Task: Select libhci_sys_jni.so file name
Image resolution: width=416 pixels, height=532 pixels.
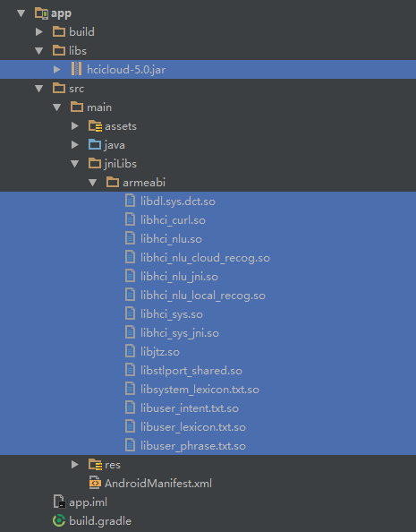Action: pyautogui.click(x=180, y=333)
